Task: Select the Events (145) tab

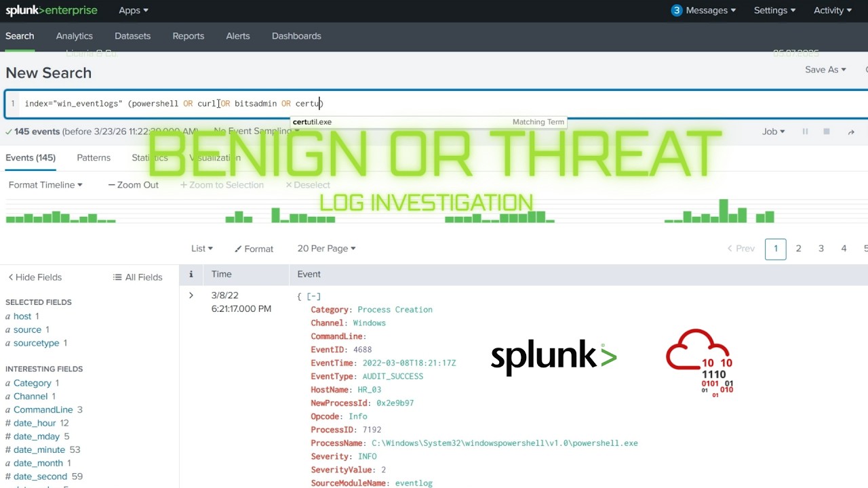Action: 31,157
